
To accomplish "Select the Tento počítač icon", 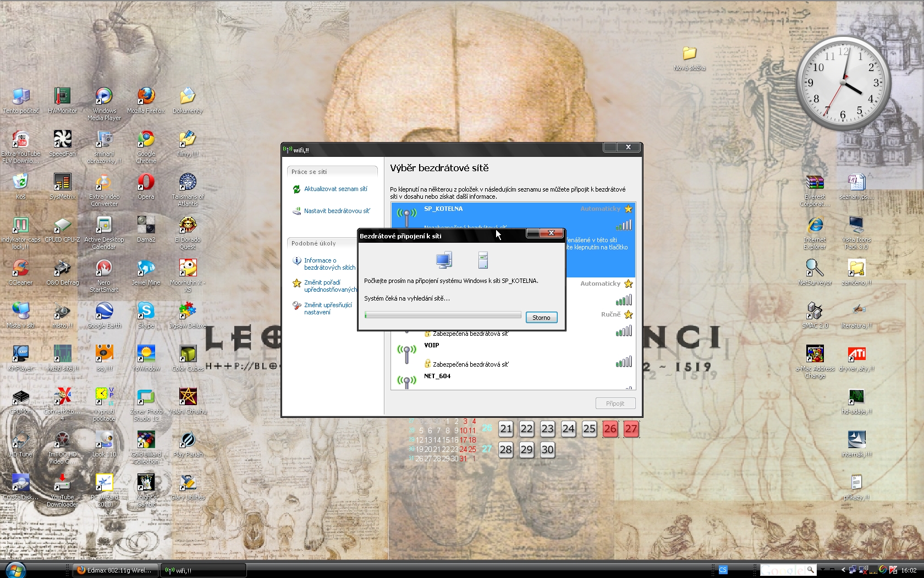I will tap(20, 100).
